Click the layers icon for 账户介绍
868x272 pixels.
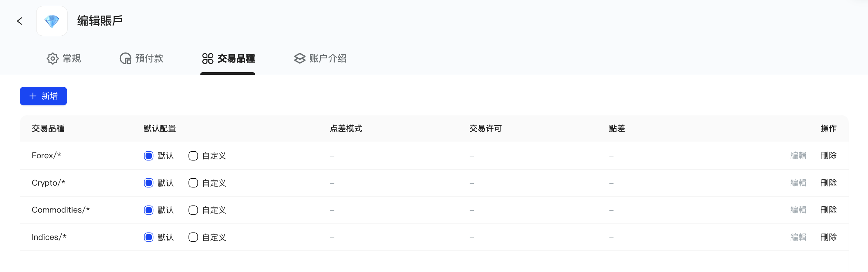pyautogui.click(x=300, y=58)
